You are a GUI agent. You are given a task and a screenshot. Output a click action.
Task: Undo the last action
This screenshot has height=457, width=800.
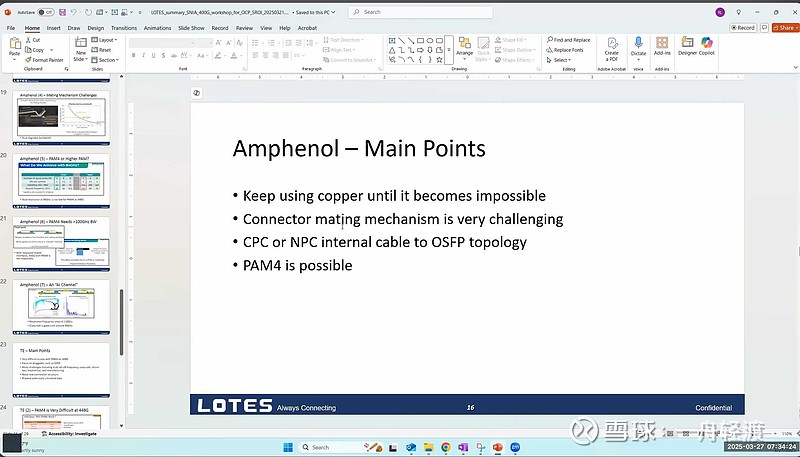[x=74, y=12]
